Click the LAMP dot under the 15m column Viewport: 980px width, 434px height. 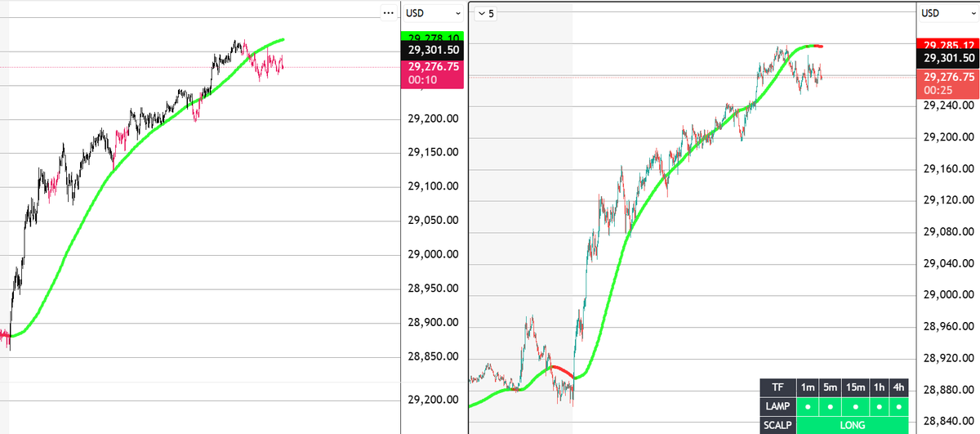coord(857,406)
